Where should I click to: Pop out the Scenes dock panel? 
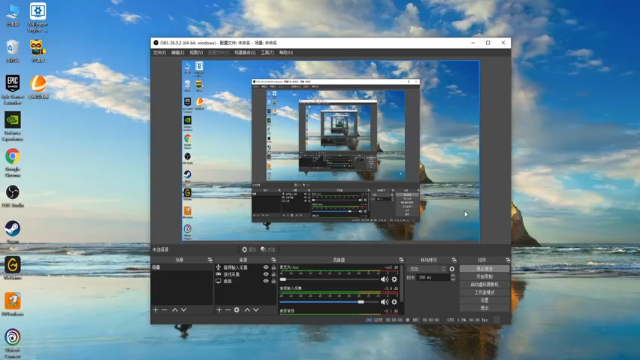[x=210, y=260]
